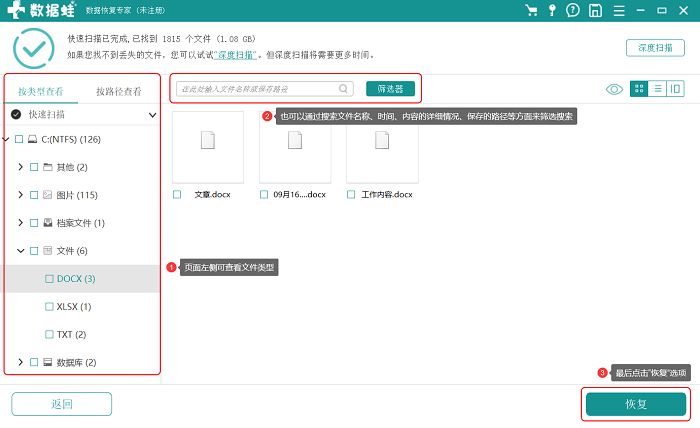Select the DOCX (3) tree label
This screenshot has height=428, width=700.
pyautogui.click(x=76, y=278)
